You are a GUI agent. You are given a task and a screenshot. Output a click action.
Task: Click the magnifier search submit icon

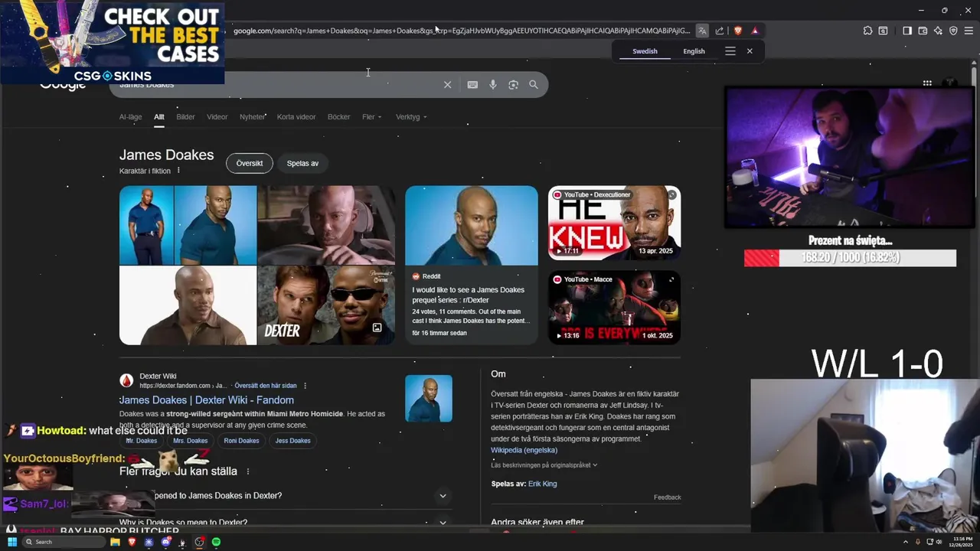534,85
